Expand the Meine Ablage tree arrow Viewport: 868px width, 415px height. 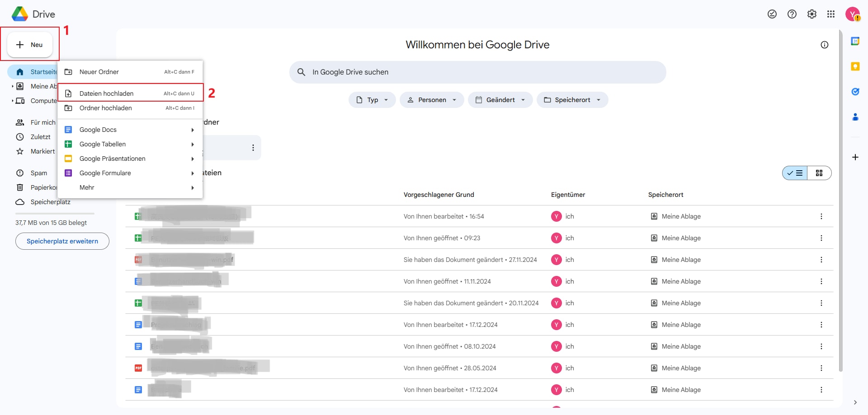pyautogui.click(x=12, y=86)
